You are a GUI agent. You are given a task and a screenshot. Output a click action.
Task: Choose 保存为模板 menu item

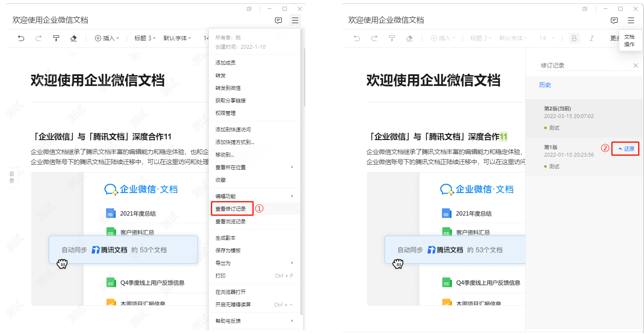[x=254, y=250]
